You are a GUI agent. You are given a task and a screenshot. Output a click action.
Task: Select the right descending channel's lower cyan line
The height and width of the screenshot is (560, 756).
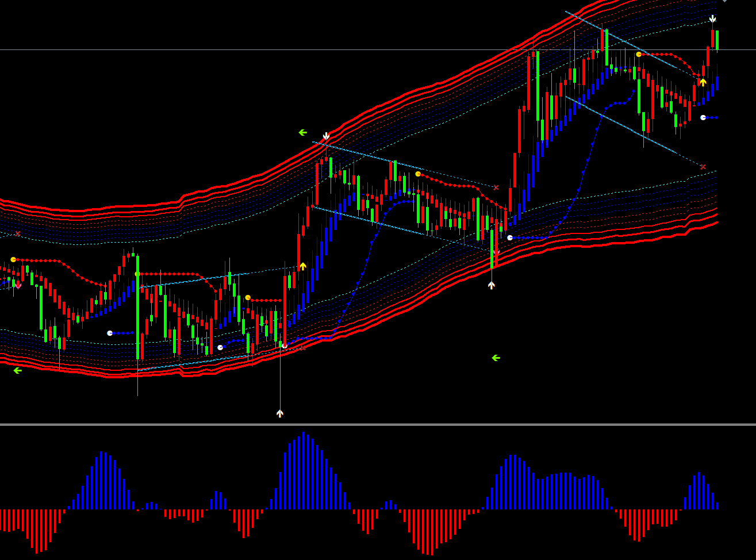[634, 132]
